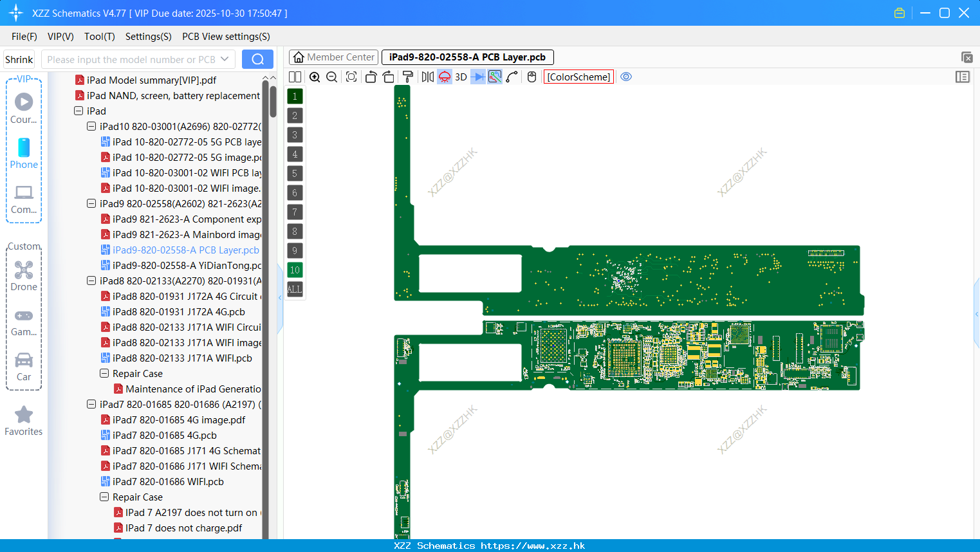Open the VIP(V) menu
The height and width of the screenshot is (552, 980).
click(60, 37)
